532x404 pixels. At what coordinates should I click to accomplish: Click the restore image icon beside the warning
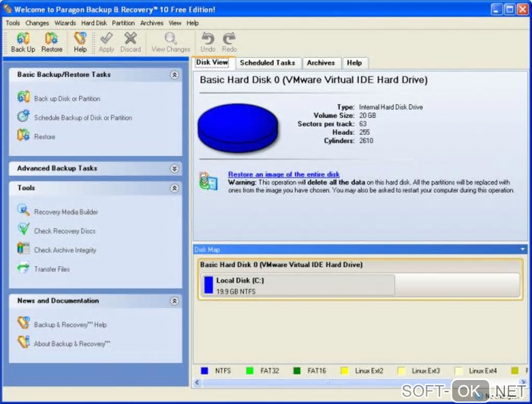(208, 181)
